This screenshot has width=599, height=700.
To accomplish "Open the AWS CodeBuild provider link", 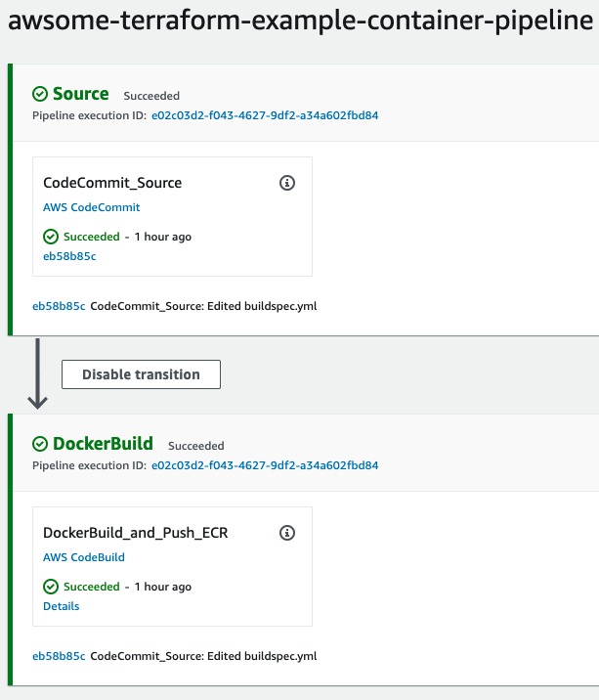I will tap(84, 557).
